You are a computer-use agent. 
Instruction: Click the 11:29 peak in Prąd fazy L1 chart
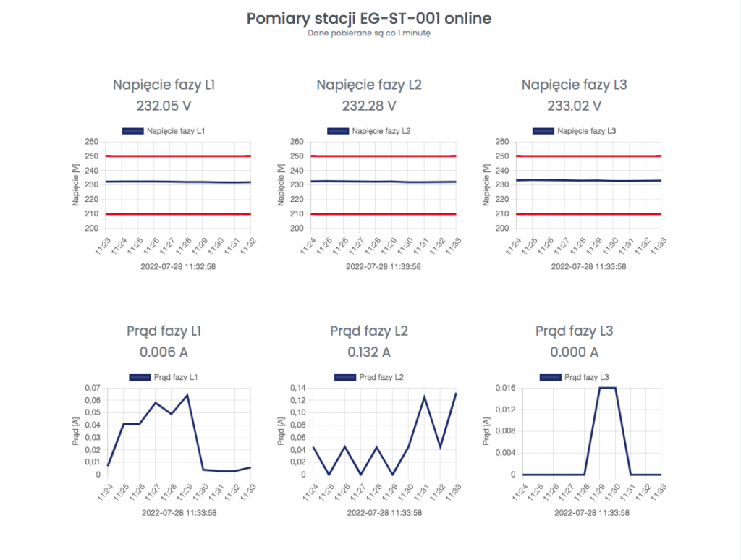187,395
